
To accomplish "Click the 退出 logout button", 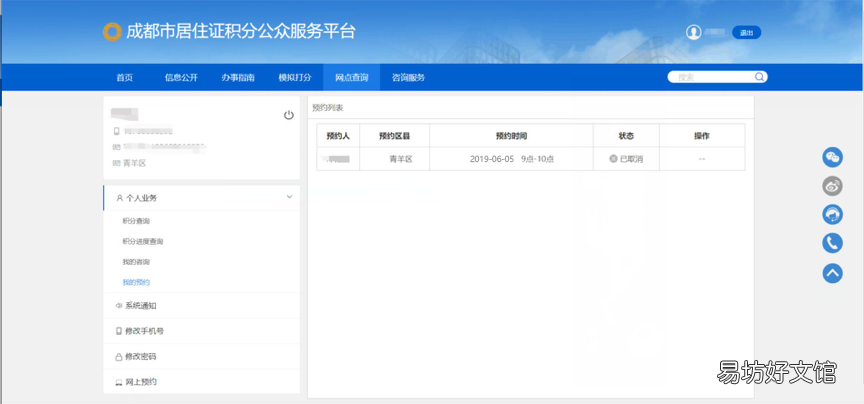I will (x=746, y=33).
